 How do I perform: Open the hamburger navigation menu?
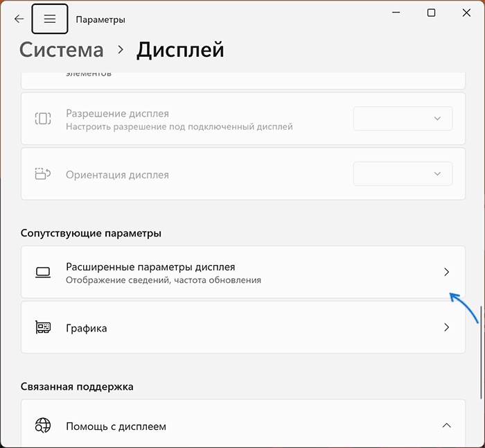tap(50, 19)
